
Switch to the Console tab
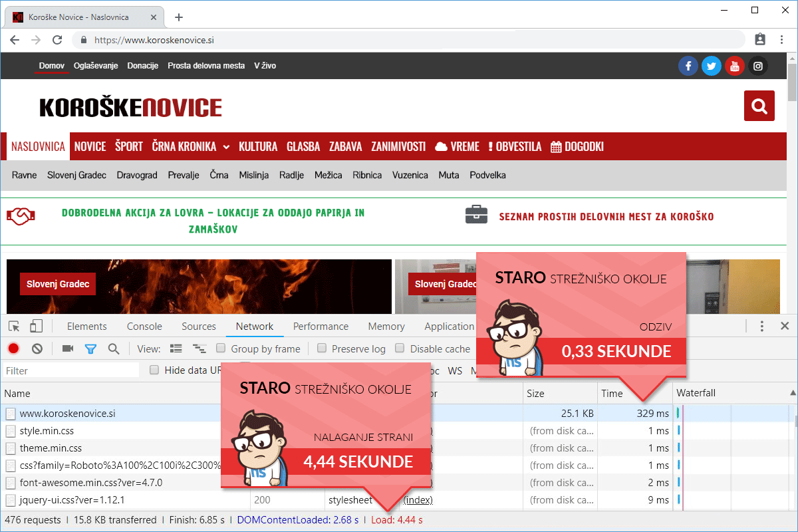click(144, 326)
